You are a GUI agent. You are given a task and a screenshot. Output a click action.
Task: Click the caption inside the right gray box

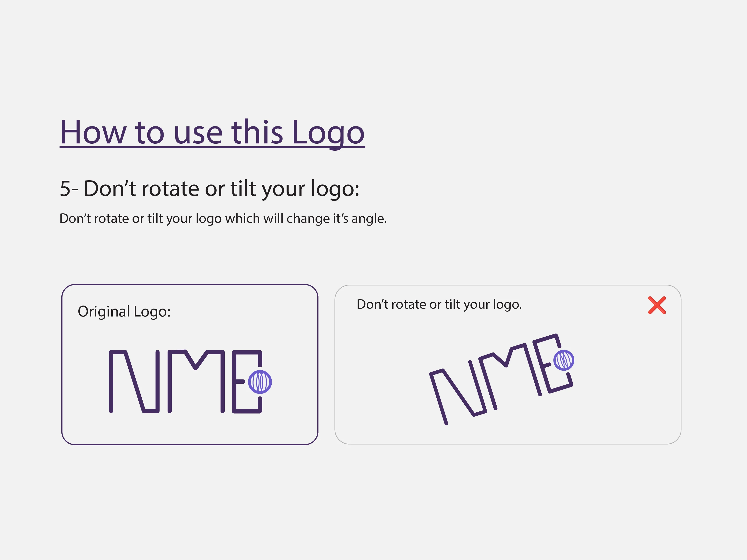(x=439, y=304)
